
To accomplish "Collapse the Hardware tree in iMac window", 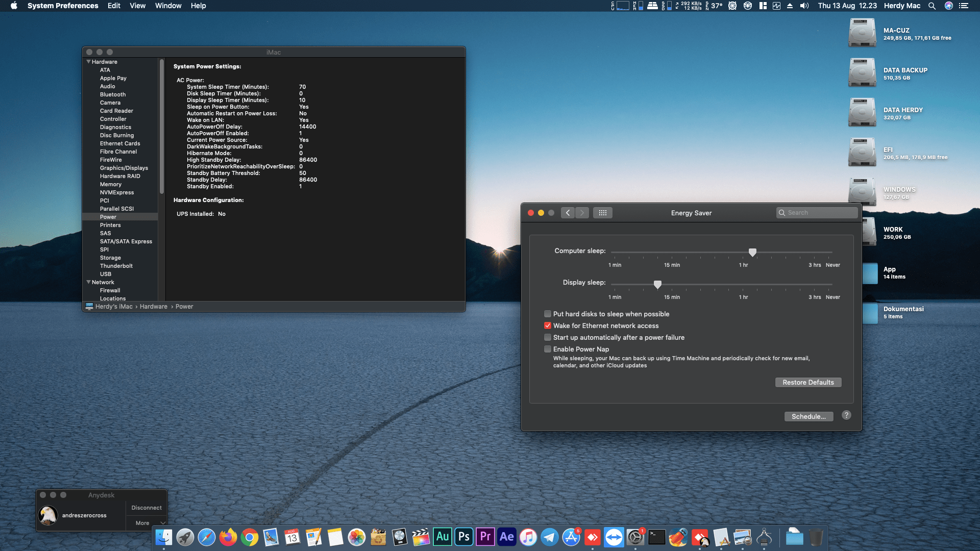I will [x=88, y=62].
